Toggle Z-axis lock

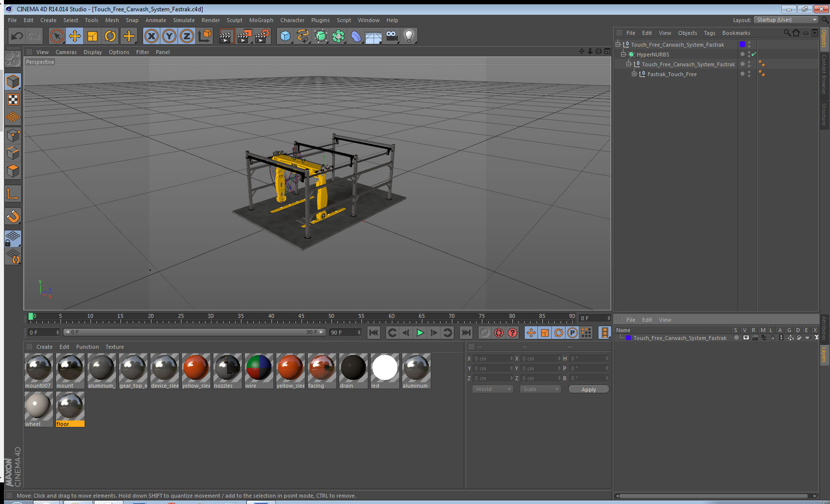(187, 36)
